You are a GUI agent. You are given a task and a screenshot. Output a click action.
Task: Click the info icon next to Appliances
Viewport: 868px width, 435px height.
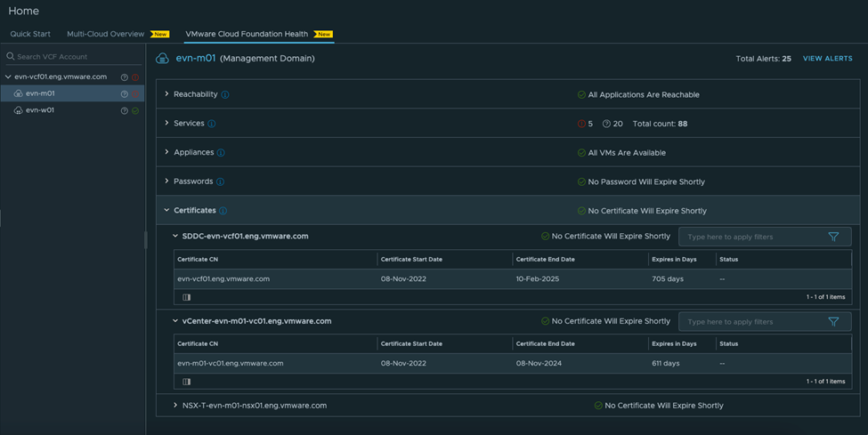pos(221,153)
